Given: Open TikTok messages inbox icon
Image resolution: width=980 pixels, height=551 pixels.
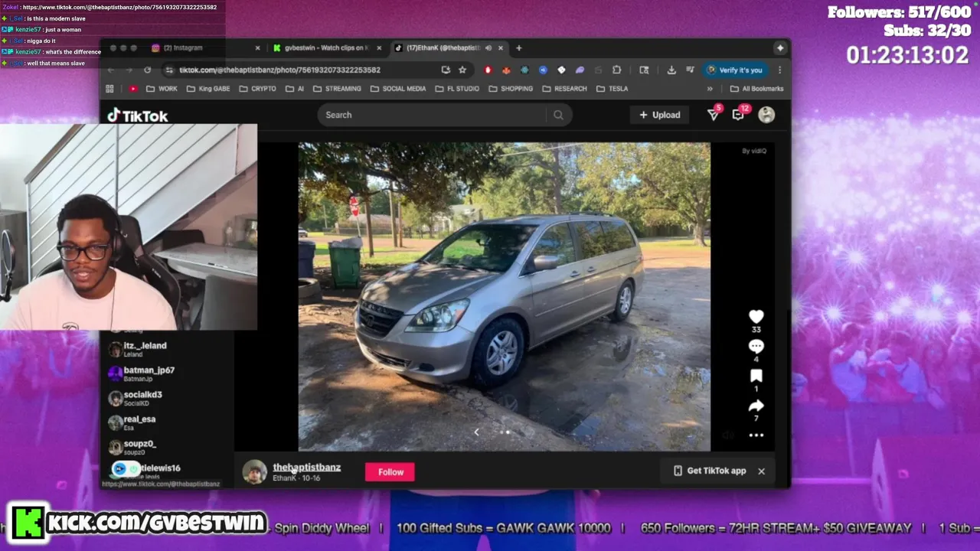Looking at the screenshot, I should [738, 115].
